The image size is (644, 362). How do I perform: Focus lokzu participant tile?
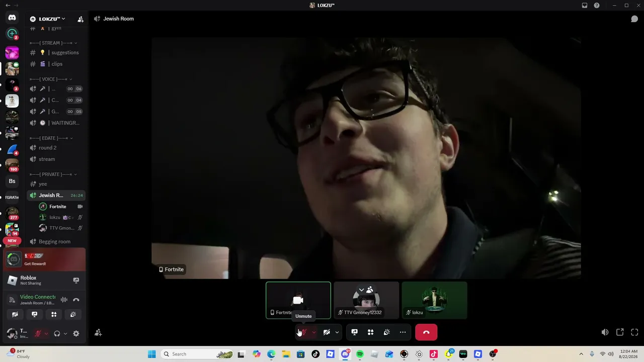[434, 300]
